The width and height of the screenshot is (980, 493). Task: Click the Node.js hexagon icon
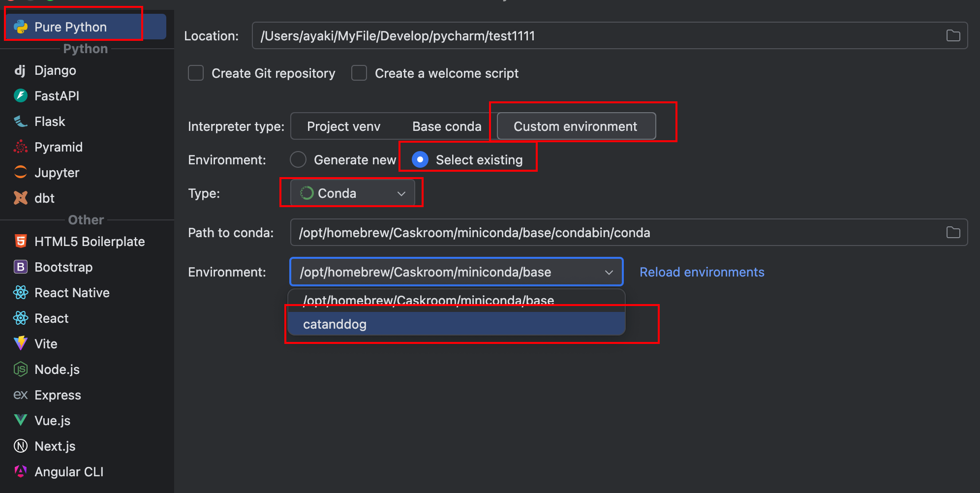click(x=20, y=370)
